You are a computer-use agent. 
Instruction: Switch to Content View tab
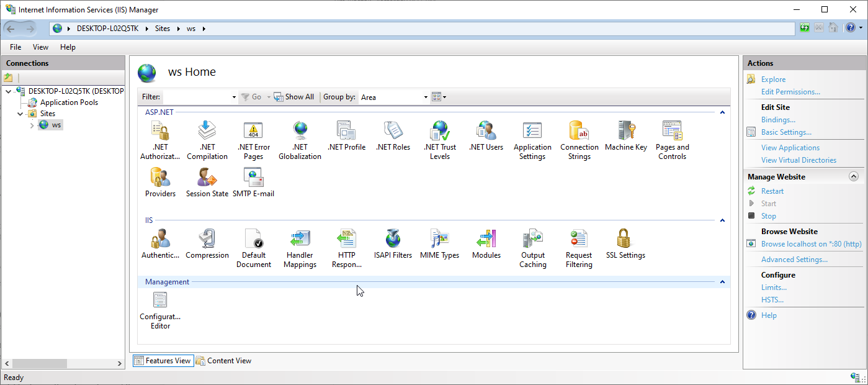[x=224, y=361]
